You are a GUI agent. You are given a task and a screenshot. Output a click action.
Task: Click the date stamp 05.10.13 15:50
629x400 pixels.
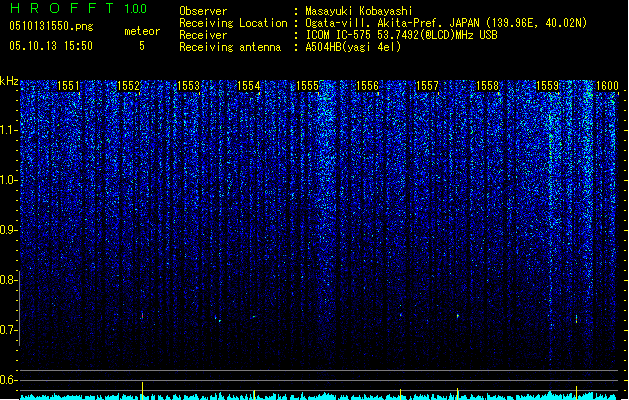point(51,46)
